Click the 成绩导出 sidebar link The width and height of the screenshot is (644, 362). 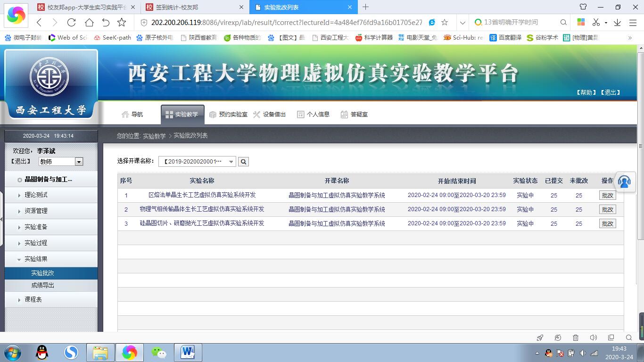point(42,286)
